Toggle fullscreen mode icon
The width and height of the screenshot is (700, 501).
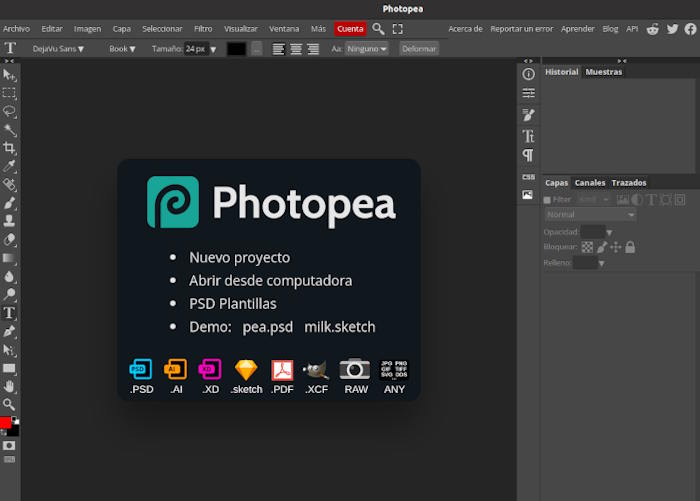tap(398, 29)
